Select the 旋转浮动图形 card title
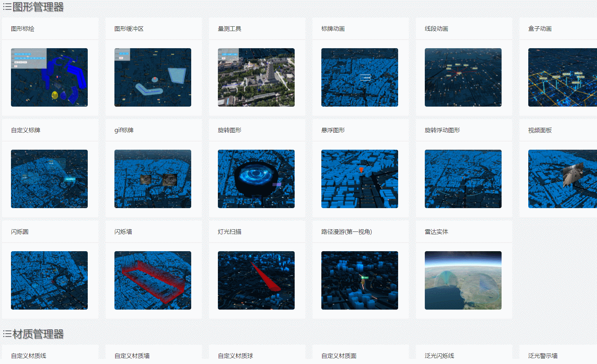Screen dimensions: 597x364 (x=442, y=130)
